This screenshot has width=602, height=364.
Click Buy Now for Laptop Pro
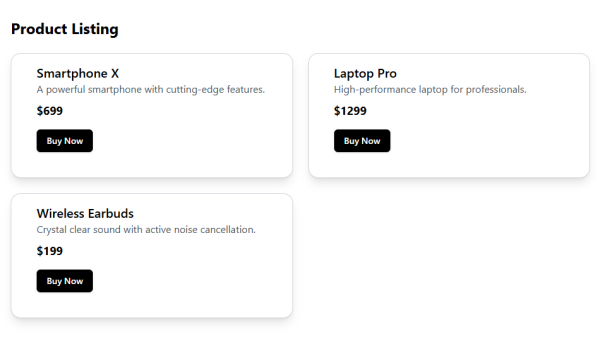coord(362,141)
